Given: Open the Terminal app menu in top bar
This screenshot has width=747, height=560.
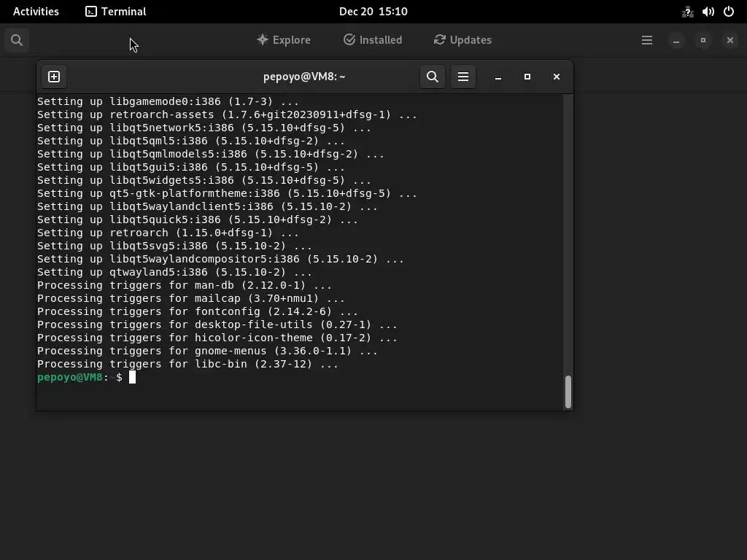Looking at the screenshot, I should coord(116,12).
